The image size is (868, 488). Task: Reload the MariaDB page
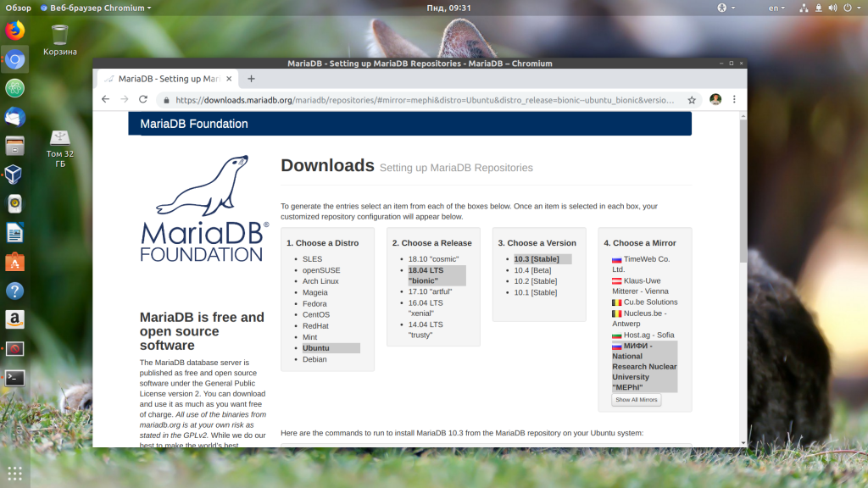pyautogui.click(x=142, y=99)
